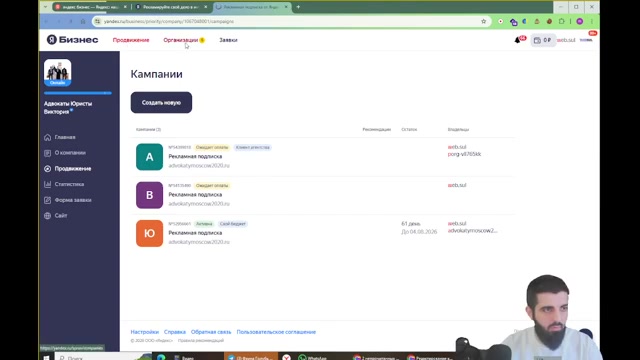Open the Chrome three-dot menu
The height and width of the screenshot is (360, 640).
[x=592, y=21]
